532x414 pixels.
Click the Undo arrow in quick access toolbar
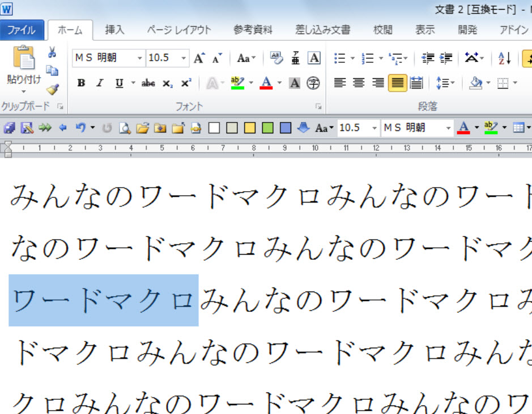(x=80, y=128)
